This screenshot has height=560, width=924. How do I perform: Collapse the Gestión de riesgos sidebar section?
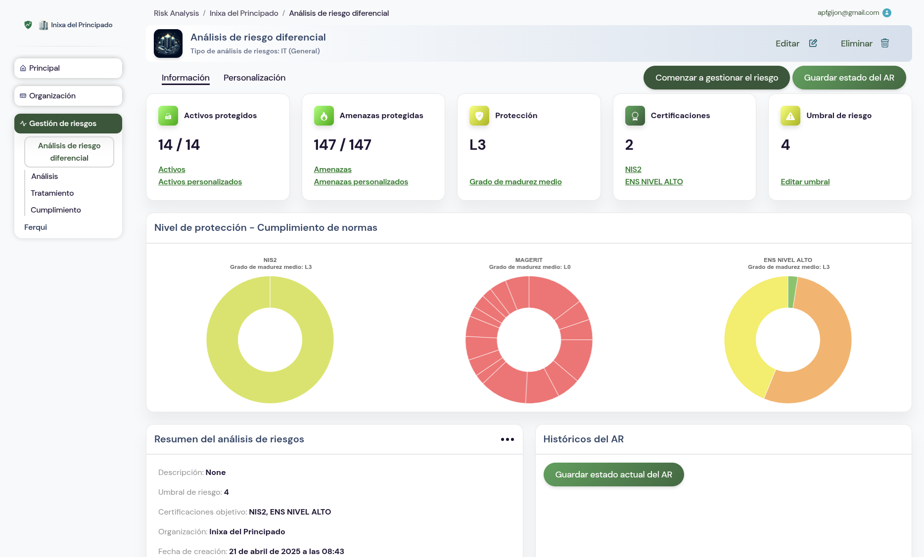click(68, 124)
